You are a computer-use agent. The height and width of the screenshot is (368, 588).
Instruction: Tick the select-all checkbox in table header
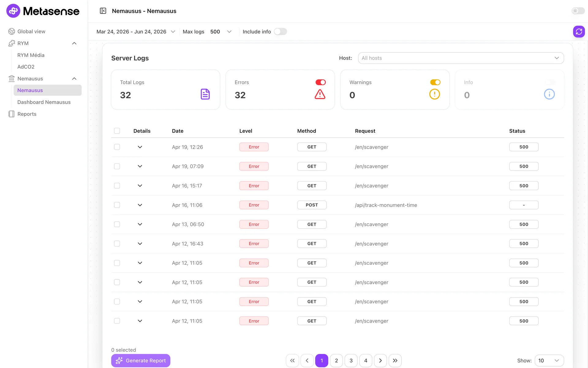point(117,131)
